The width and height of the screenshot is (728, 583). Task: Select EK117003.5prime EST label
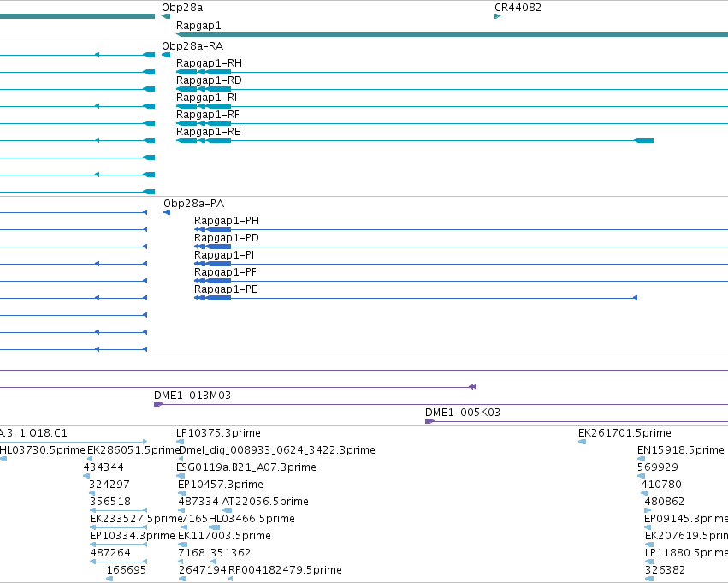(225, 536)
